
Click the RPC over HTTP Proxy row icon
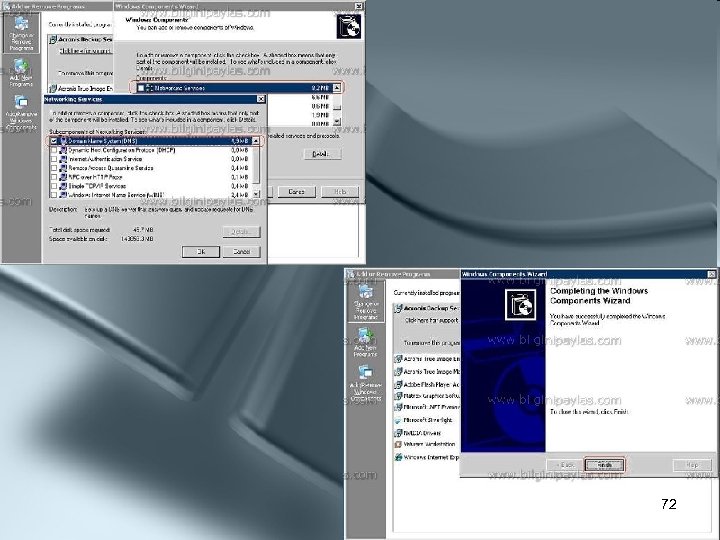pyautogui.click(x=63, y=177)
